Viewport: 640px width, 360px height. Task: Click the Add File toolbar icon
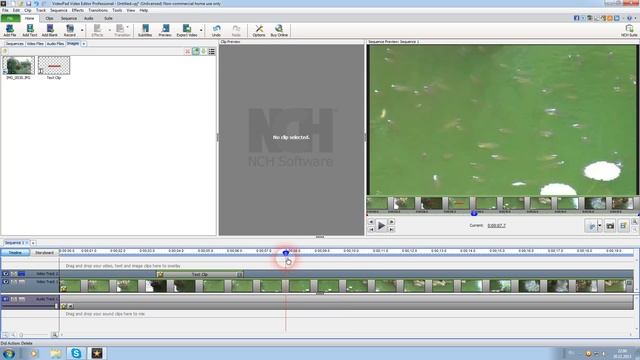[10, 30]
